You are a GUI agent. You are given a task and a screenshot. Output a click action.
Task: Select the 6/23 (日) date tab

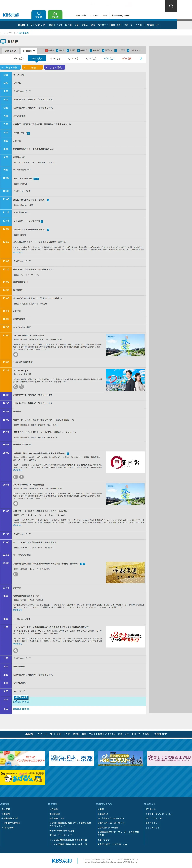click(127, 59)
